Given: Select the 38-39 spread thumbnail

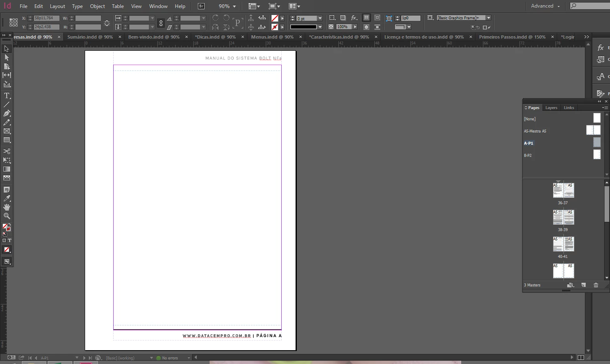Looking at the screenshot, I should pyautogui.click(x=563, y=218).
